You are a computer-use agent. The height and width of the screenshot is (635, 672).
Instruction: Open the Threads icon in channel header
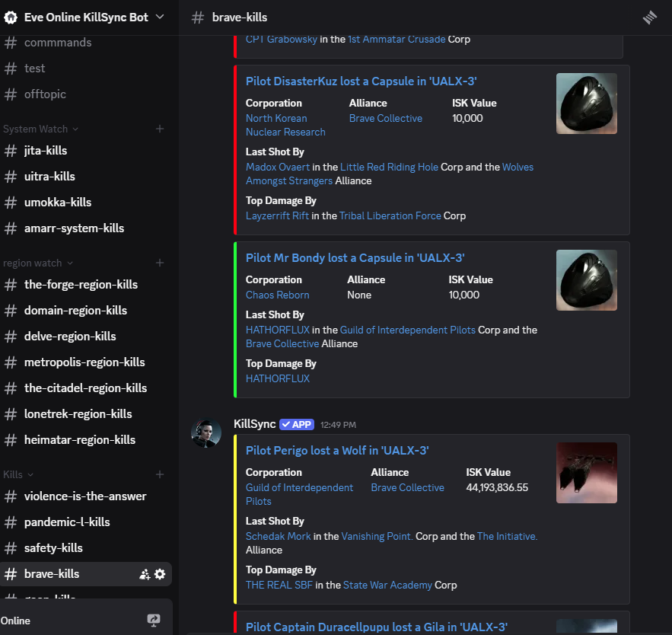649,18
